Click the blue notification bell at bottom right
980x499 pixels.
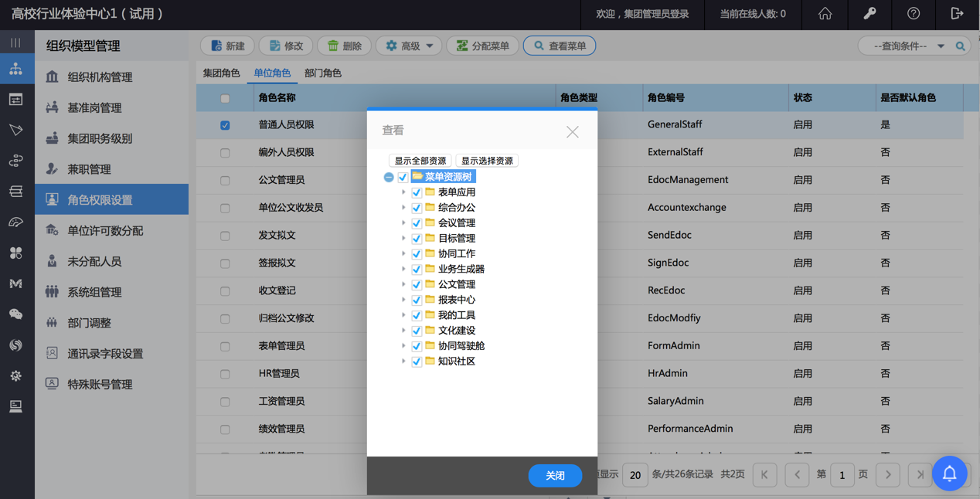tap(950, 474)
